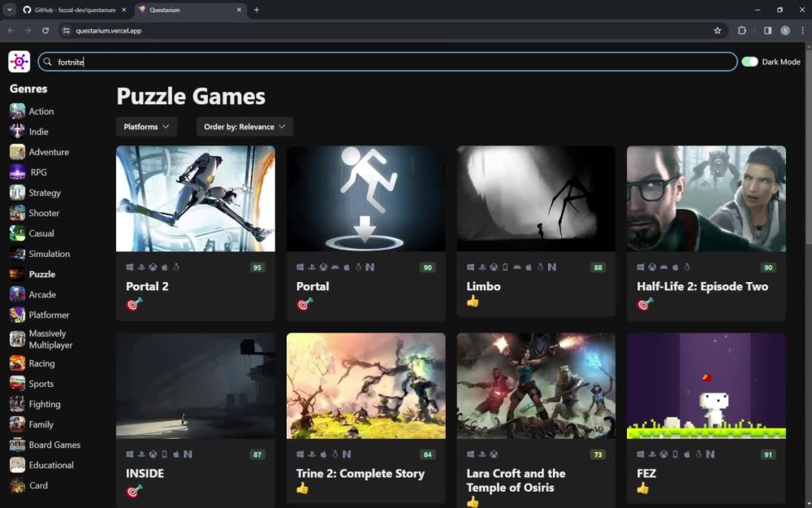The image size is (812, 508).
Task: Open the Action genre icon
Action: tap(17, 111)
